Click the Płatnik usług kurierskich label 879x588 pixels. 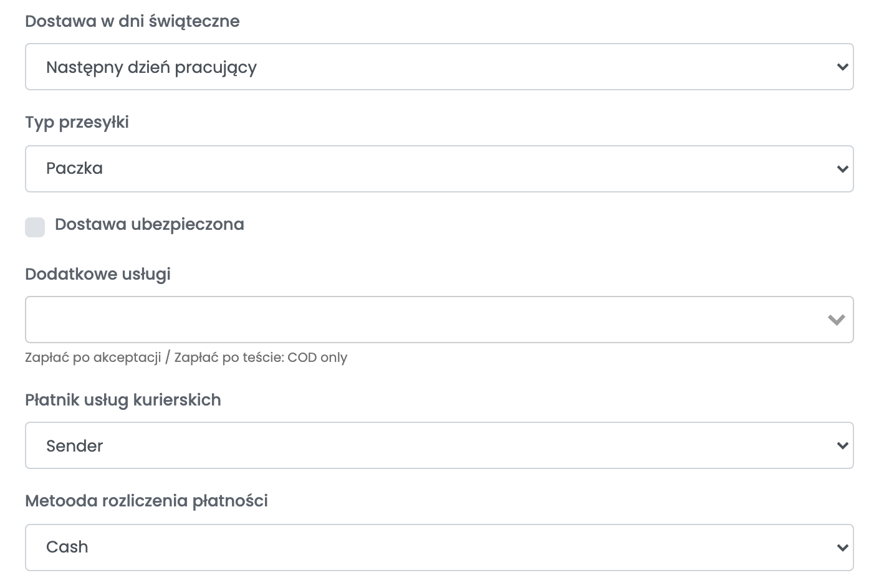[x=123, y=400]
